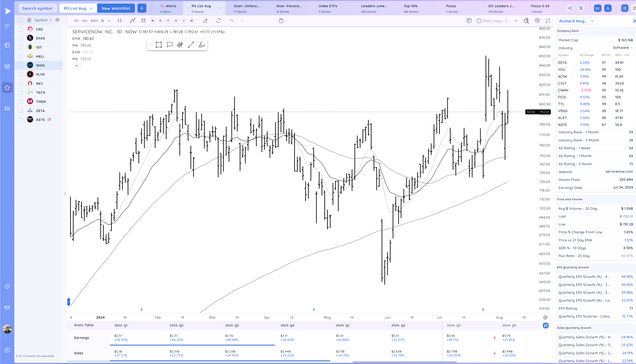Expand the Richard Mog... panel dropdown
Viewport: 636px width, 364px height.
click(x=576, y=21)
